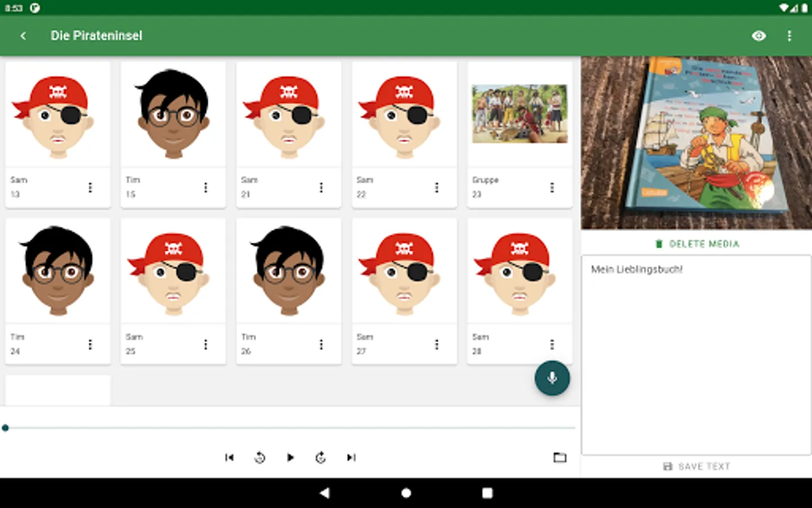Click the SAVE TEXT button

697,466
